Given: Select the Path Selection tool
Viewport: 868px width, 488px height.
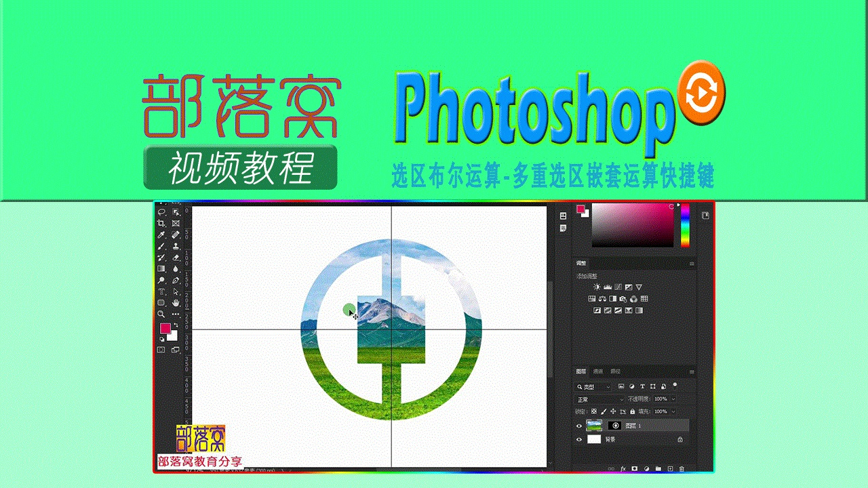Looking at the screenshot, I should [176, 291].
